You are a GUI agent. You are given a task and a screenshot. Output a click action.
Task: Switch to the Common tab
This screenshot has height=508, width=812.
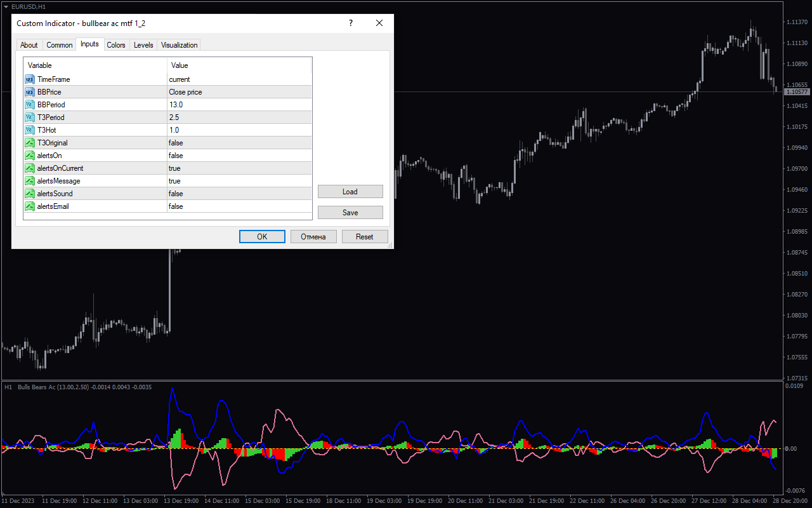coord(60,45)
